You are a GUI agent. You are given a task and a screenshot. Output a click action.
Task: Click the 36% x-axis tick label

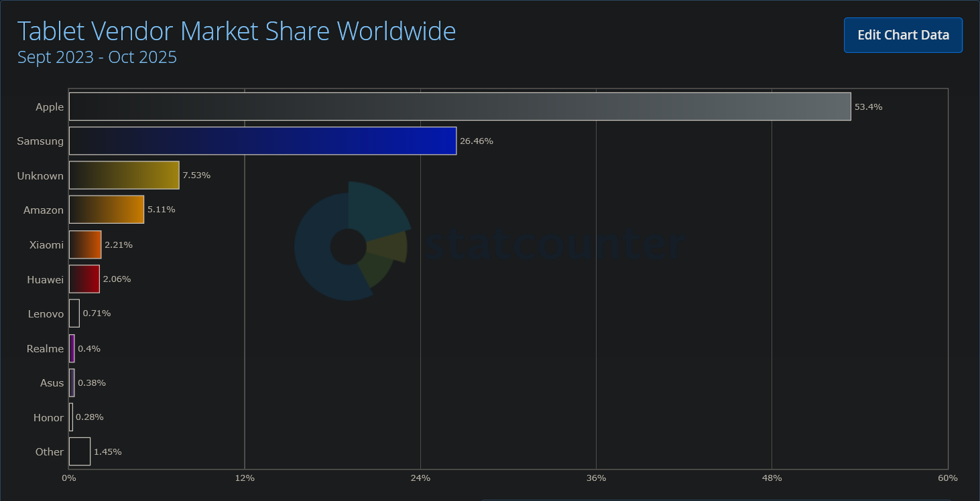click(596, 478)
